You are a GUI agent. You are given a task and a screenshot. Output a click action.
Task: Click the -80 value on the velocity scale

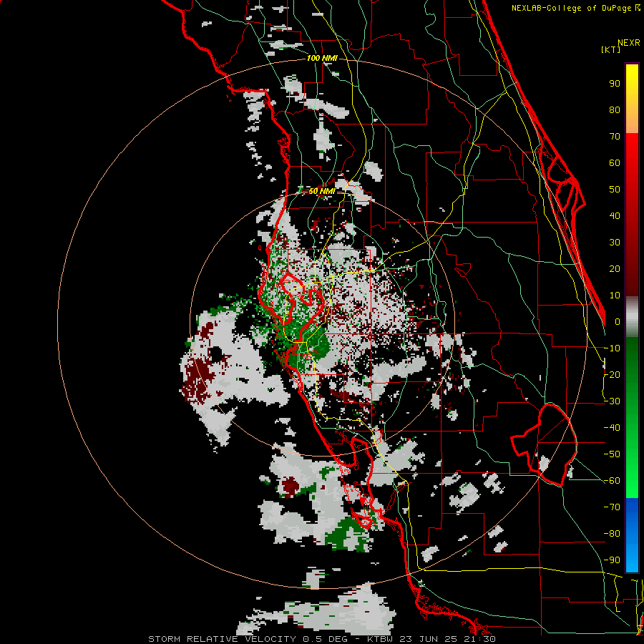612,534
